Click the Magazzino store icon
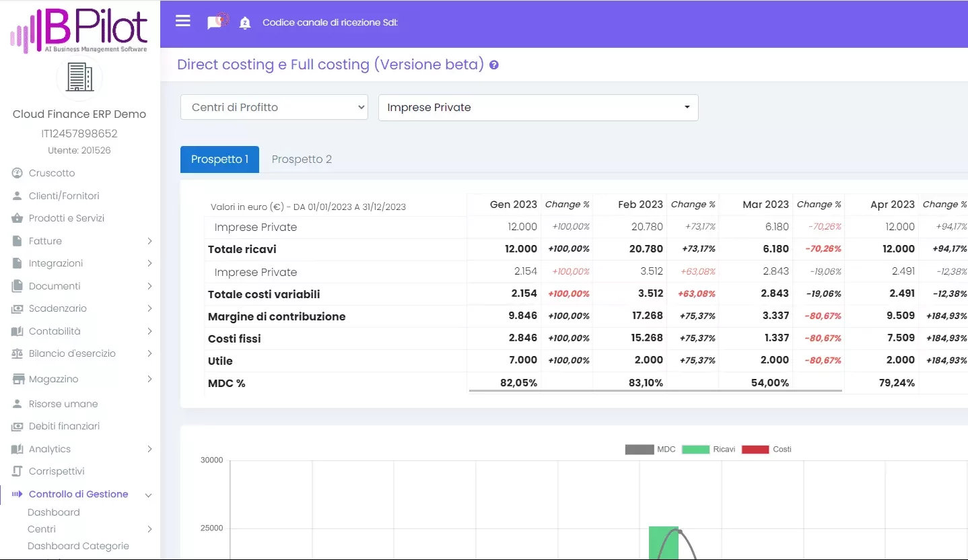 pos(18,379)
